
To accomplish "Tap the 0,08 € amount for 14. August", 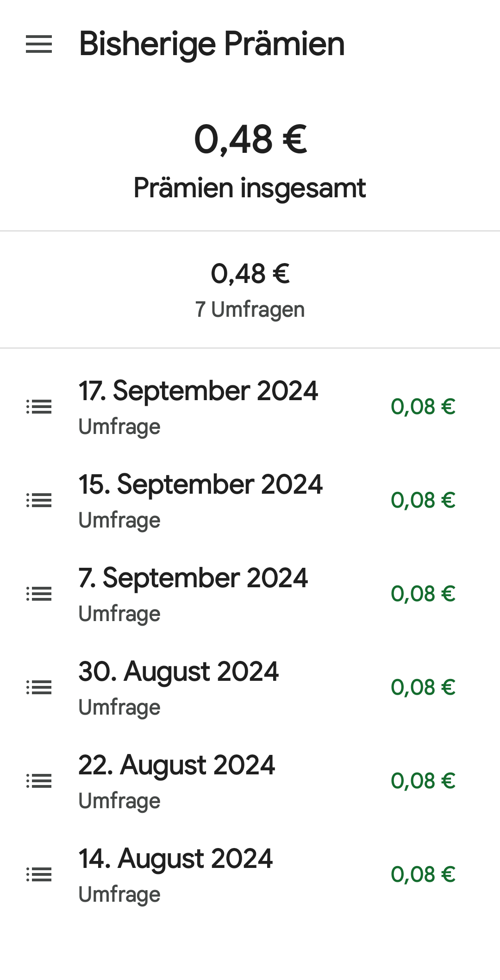I will pyautogui.click(x=423, y=875).
